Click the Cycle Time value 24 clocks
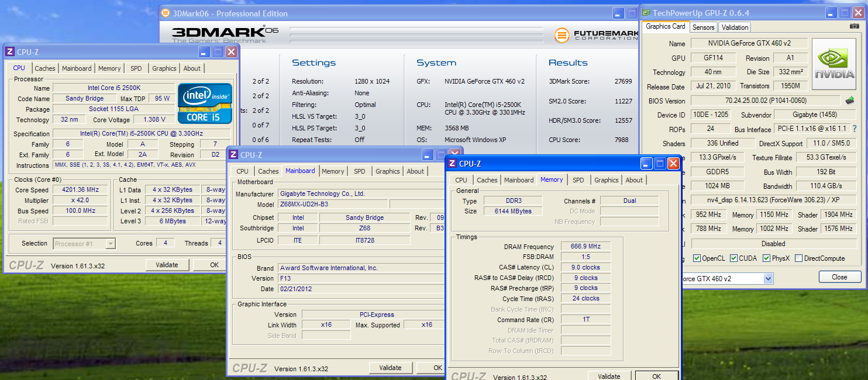 (585, 299)
